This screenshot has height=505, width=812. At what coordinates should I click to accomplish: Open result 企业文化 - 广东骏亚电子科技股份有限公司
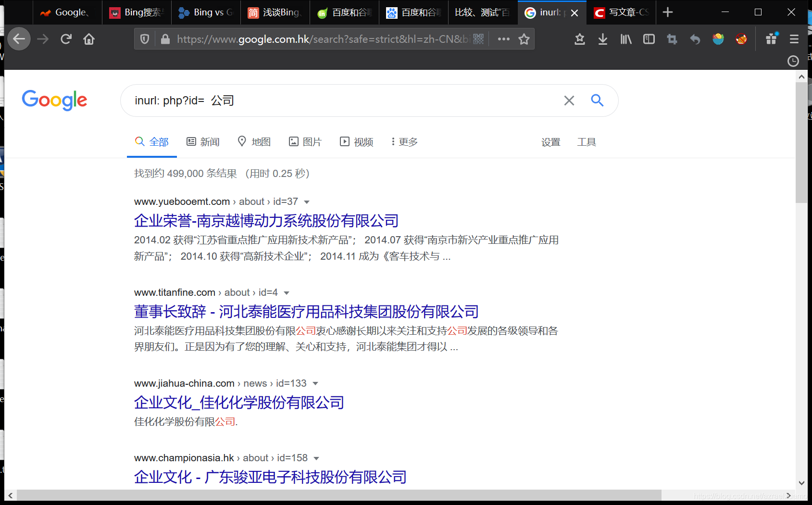270,477
